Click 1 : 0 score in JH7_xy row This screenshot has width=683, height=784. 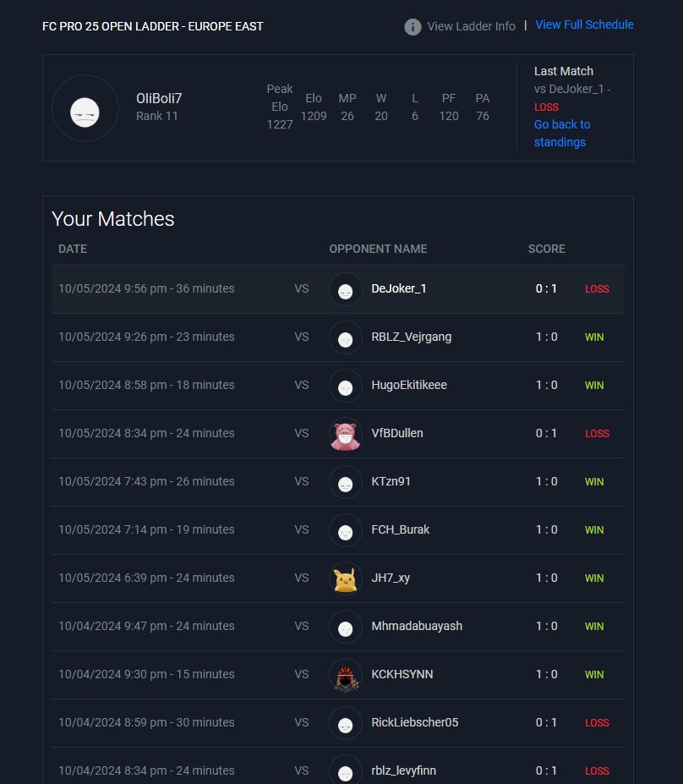(546, 578)
